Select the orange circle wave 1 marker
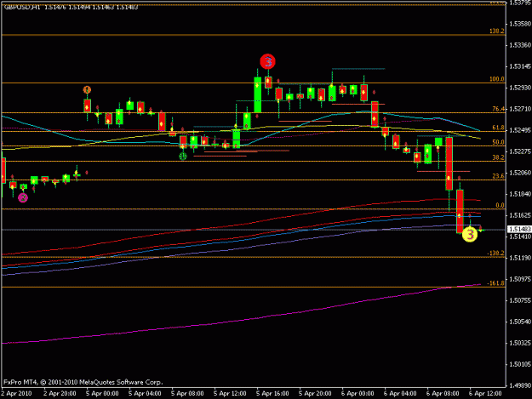532x399 pixels. pos(87,90)
